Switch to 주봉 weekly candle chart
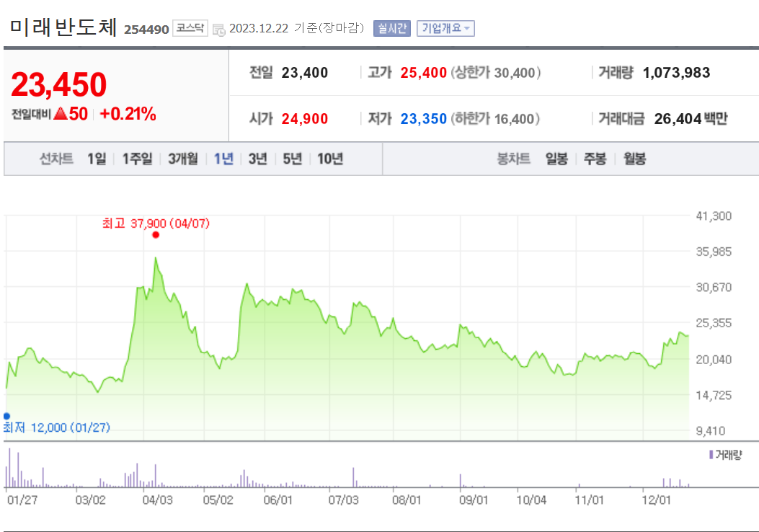 [595, 159]
